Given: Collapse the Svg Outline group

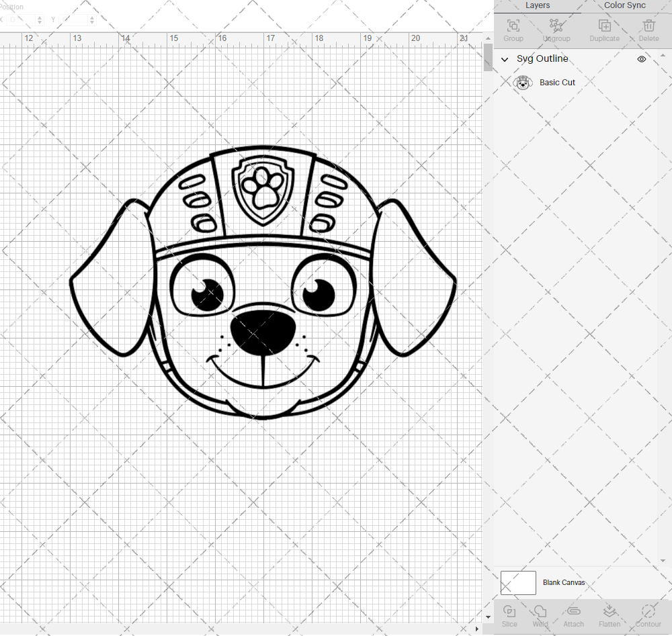Looking at the screenshot, I should click(504, 59).
